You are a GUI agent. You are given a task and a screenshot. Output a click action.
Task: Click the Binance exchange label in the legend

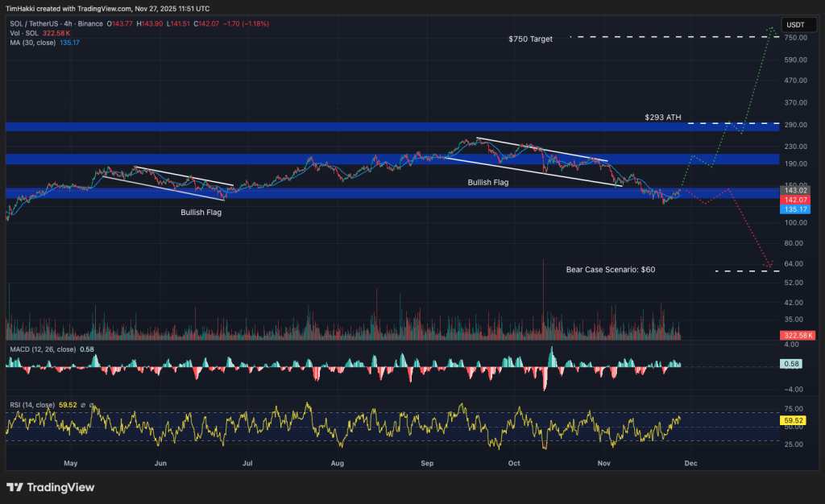pyautogui.click(x=89, y=24)
